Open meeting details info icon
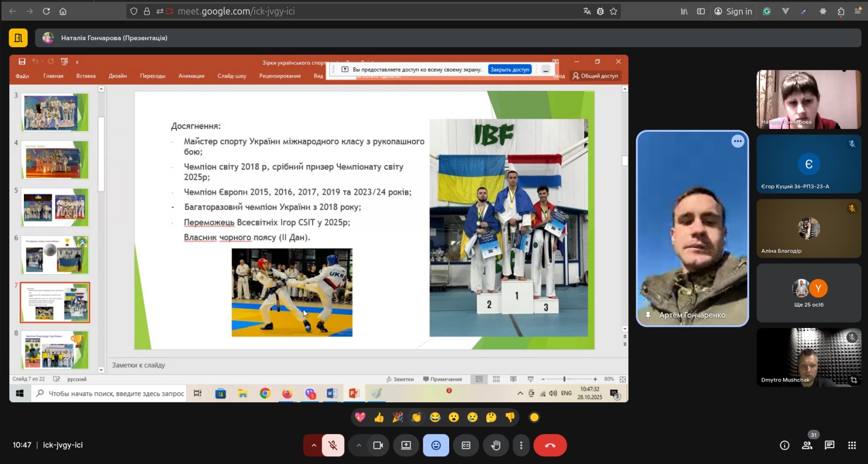 tap(784, 445)
